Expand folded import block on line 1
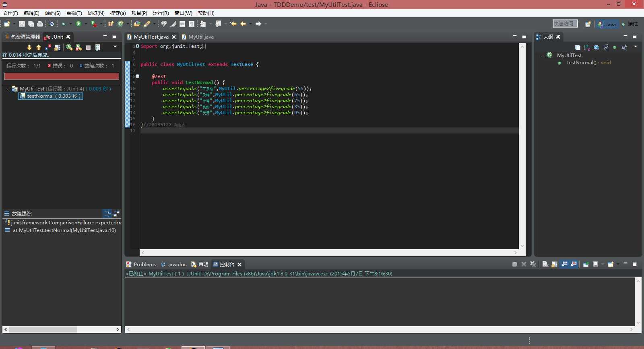The width and height of the screenshot is (644, 349). (137, 46)
